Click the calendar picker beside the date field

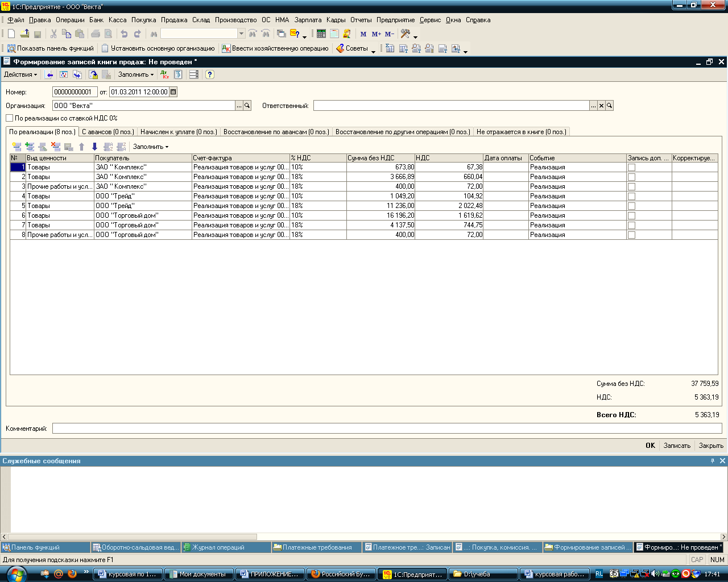(x=173, y=92)
